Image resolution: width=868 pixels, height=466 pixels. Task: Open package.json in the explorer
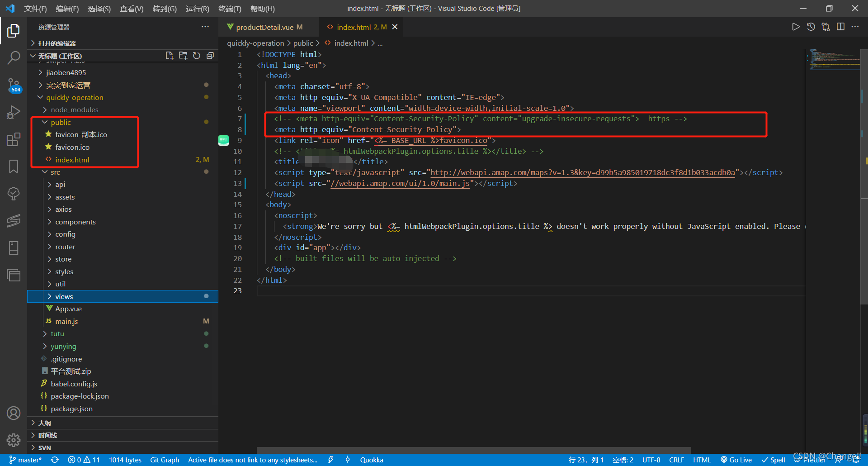[x=123, y=409]
